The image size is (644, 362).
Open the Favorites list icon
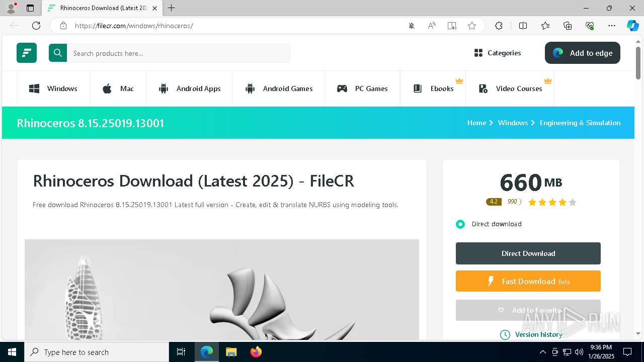click(x=545, y=26)
